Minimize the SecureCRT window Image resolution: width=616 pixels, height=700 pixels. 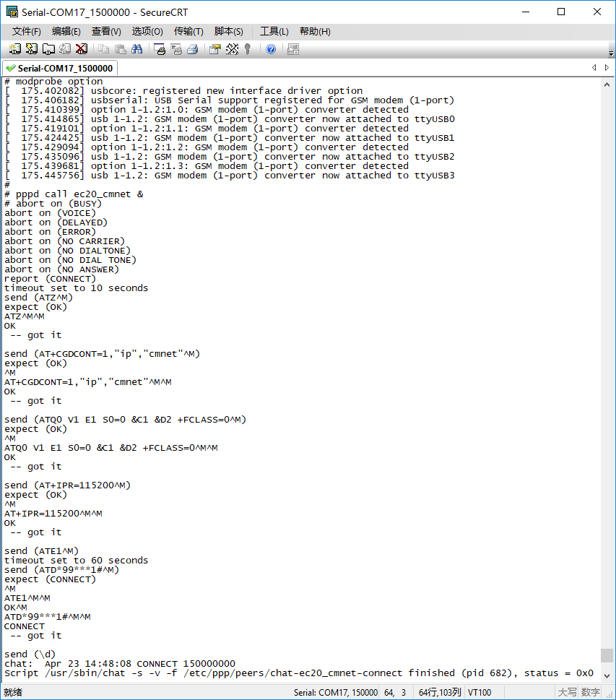(526, 12)
